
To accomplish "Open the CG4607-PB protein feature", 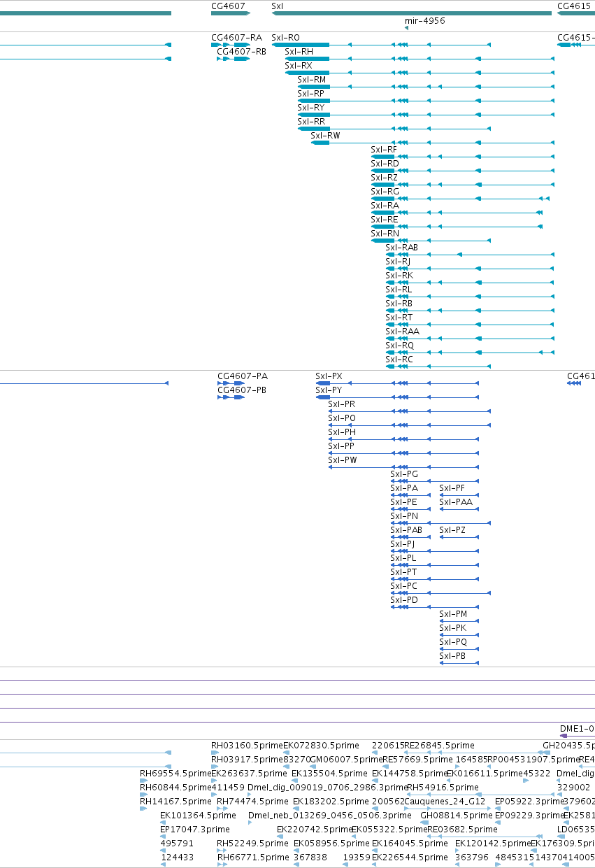I will 242,390.
